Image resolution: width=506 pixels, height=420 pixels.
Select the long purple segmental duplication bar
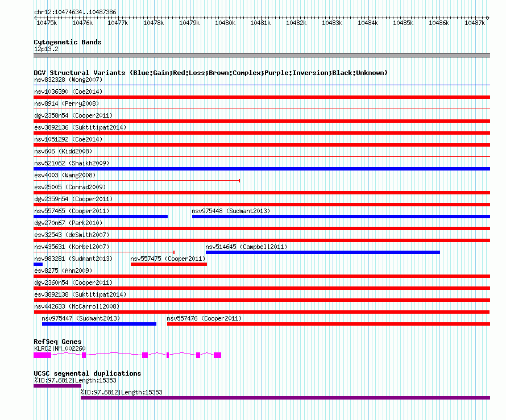point(285,398)
